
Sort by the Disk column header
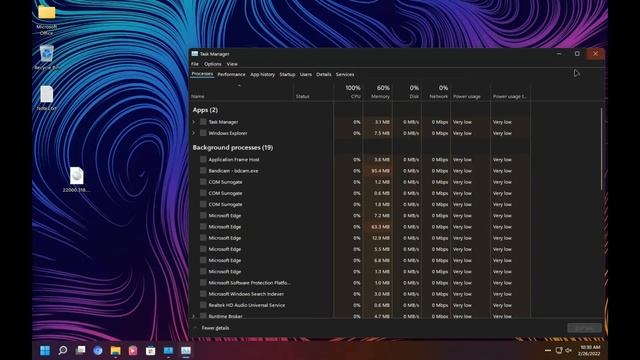click(407, 92)
